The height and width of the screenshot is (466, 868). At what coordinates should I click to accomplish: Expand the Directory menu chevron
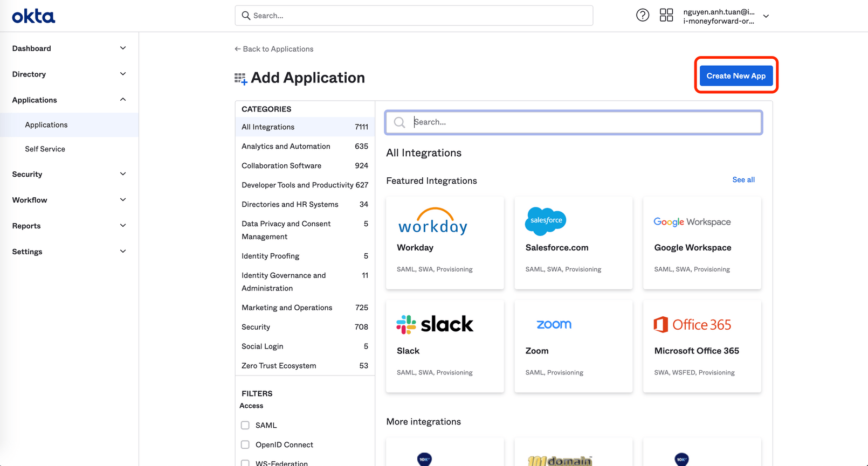point(123,74)
